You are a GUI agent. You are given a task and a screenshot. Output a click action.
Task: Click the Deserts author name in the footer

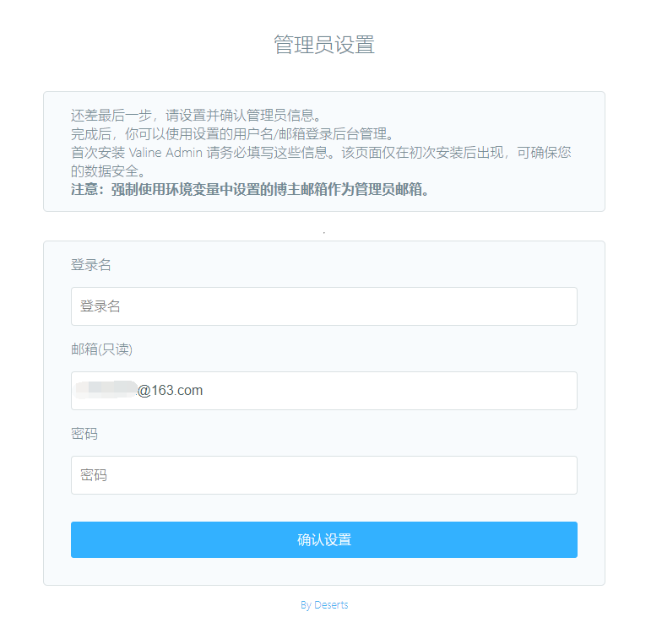331,605
